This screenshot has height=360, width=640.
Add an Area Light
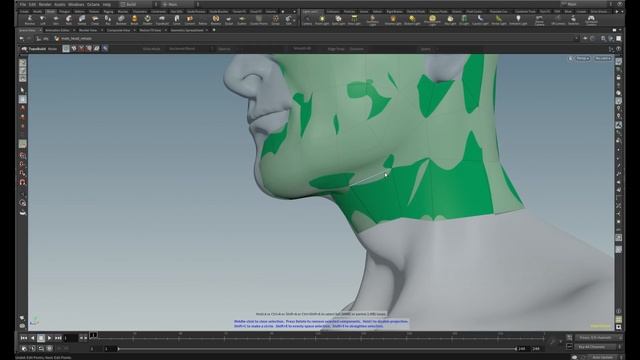pyautogui.click(x=354, y=20)
